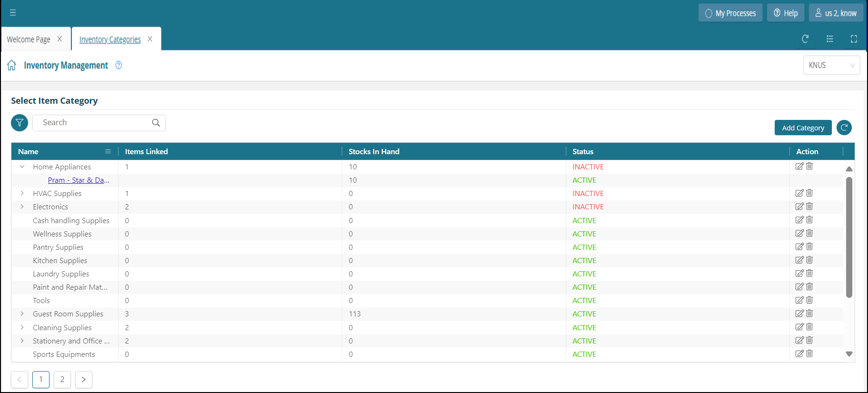Click the help icon beside Inventory Management

point(118,65)
